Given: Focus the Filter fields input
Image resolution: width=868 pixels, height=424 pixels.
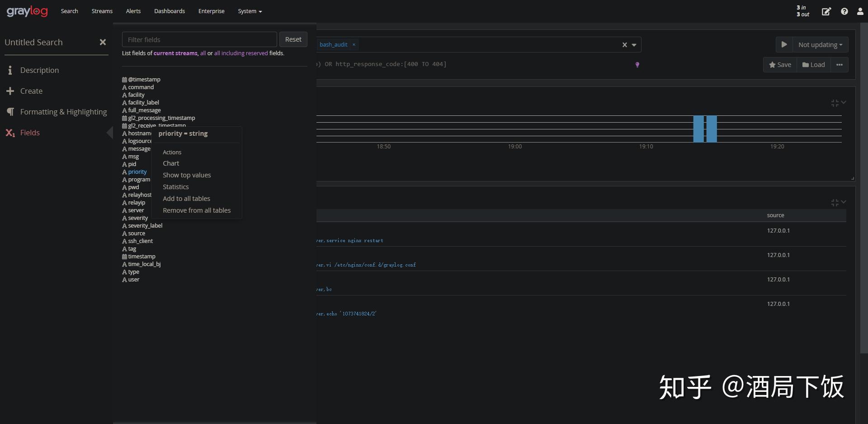Looking at the screenshot, I should (x=199, y=39).
